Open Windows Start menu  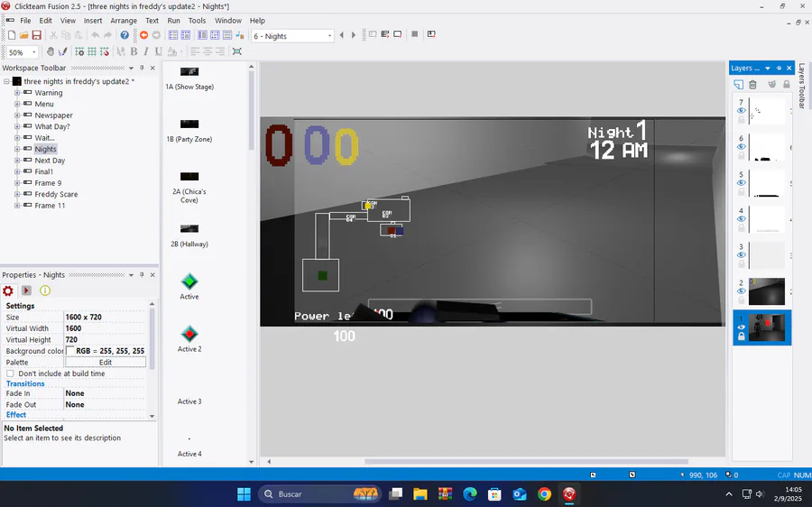(244, 494)
